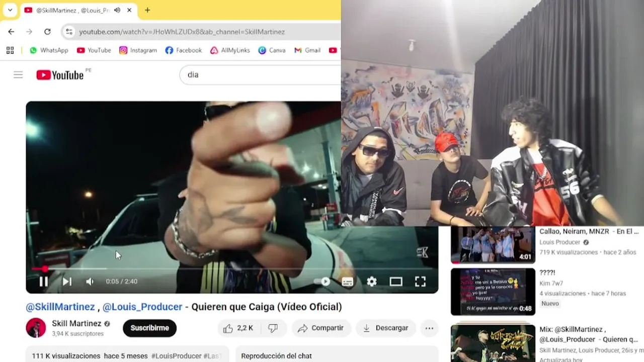Seek along the video progress bar
Image resolution: width=644 pixels, height=362 pixels.
point(232,269)
